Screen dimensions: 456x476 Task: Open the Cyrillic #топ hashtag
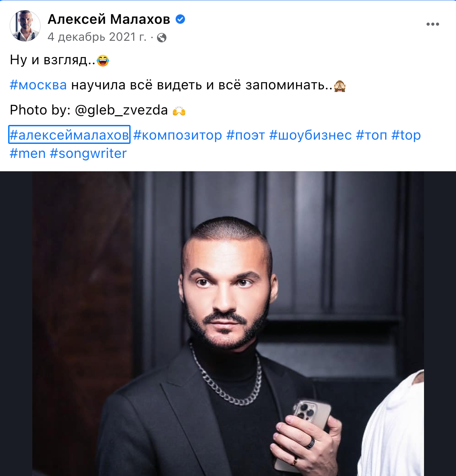[x=371, y=135]
